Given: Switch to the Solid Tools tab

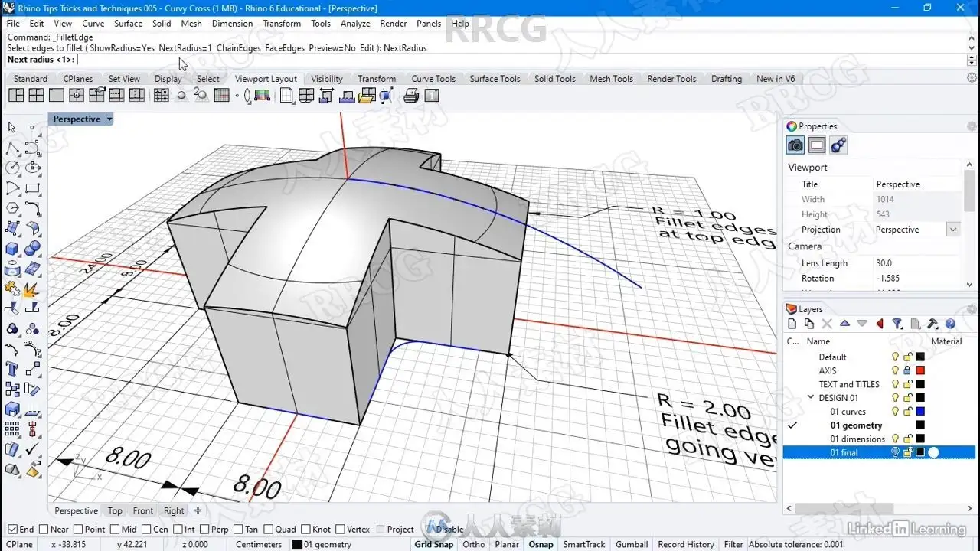Looking at the screenshot, I should pos(555,79).
